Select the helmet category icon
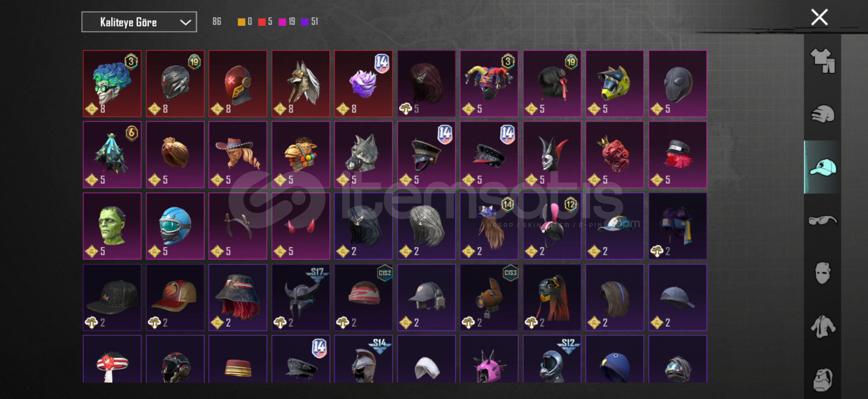Image resolution: width=868 pixels, height=399 pixels. pos(823,114)
